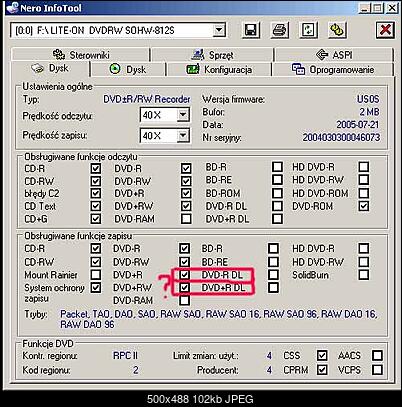Screen dimensions: 402x407
Task: Open the Konfiguracja tab
Action: (219, 69)
